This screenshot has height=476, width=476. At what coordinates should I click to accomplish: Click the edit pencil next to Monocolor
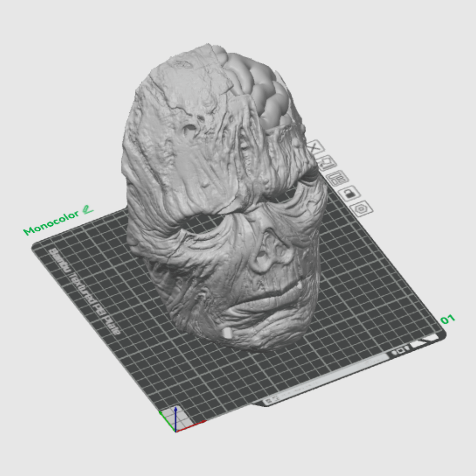click(x=87, y=209)
